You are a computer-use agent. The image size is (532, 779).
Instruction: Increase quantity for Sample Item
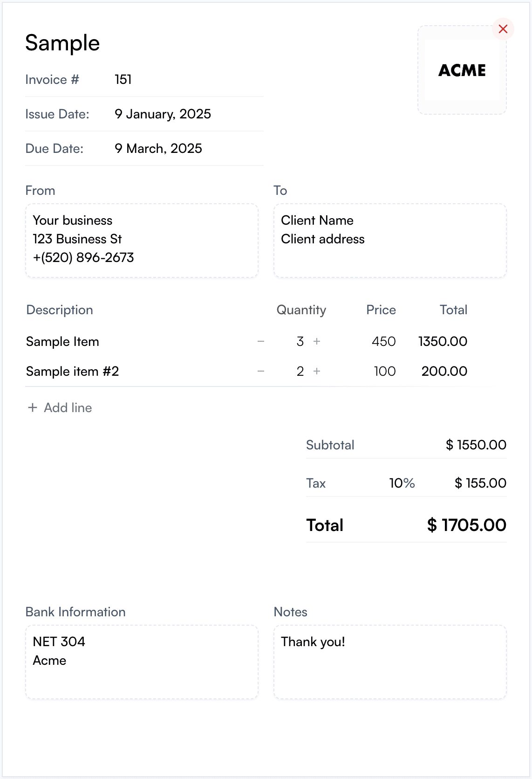pyautogui.click(x=317, y=341)
